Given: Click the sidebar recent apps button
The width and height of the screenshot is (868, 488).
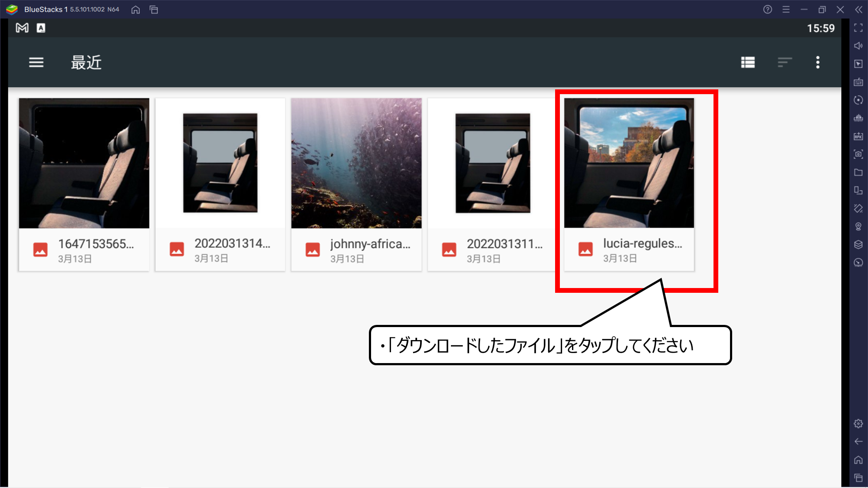Looking at the screenshot, I should (x=858, y=478).
